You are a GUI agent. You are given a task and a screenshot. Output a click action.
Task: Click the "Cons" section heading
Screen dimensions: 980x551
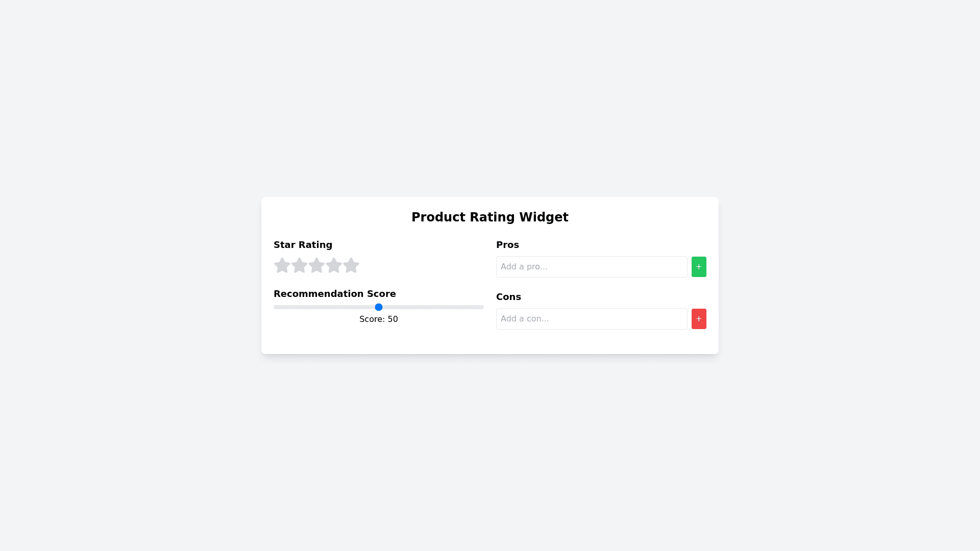(x=508, y=297)
